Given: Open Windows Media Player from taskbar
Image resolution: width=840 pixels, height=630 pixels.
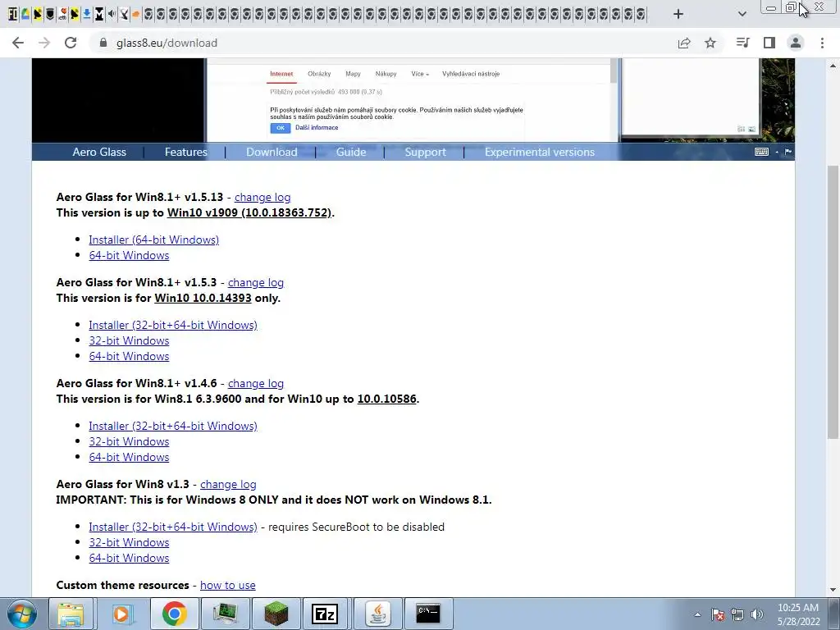Looking at the screenshot, I should pyautogui.click(x=121, y=614).
